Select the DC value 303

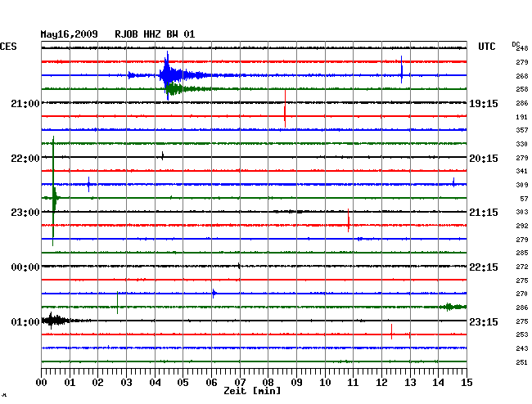click(x=522, y=212)
